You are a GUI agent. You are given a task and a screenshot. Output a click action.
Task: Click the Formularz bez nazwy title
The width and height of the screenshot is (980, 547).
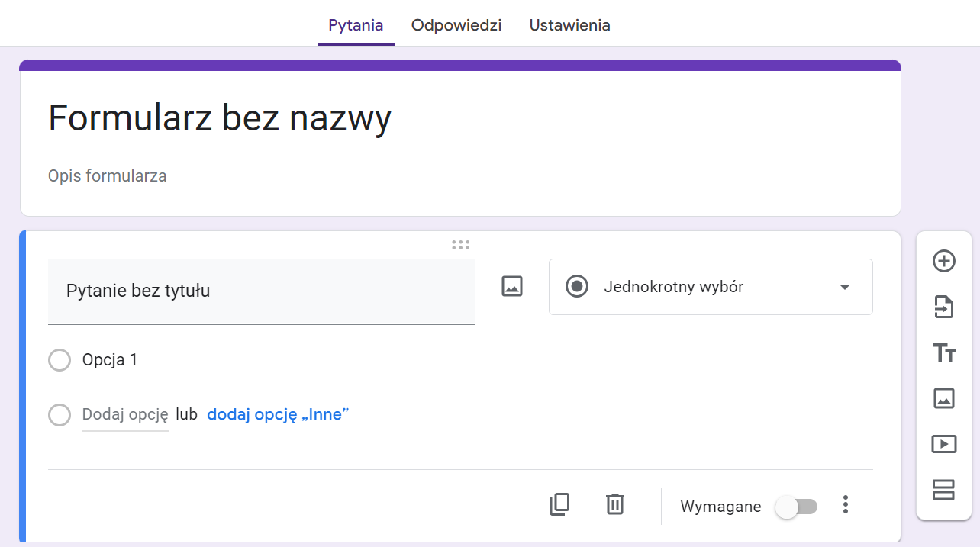pyautogui.click(x=220, y=118)
